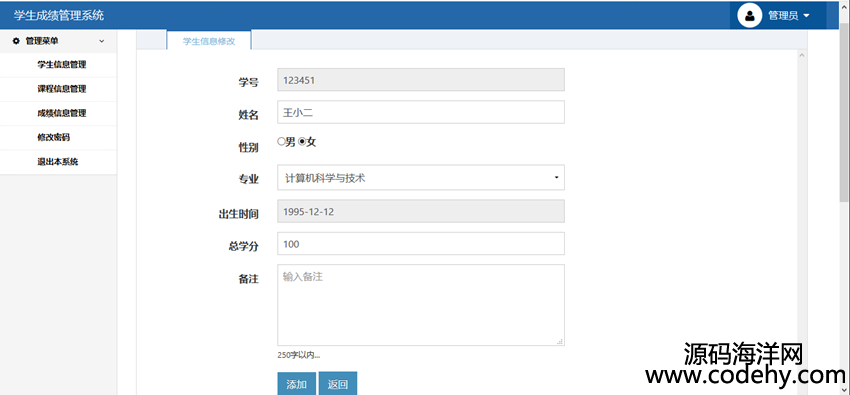
Task: Click the 姓名 input field
Action: [421, 112]
